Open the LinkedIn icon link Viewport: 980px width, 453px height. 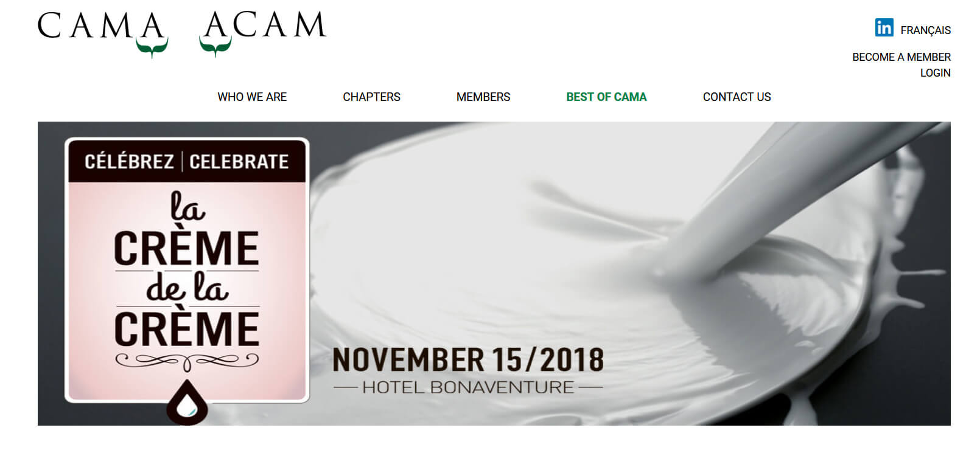click(884, 28)
